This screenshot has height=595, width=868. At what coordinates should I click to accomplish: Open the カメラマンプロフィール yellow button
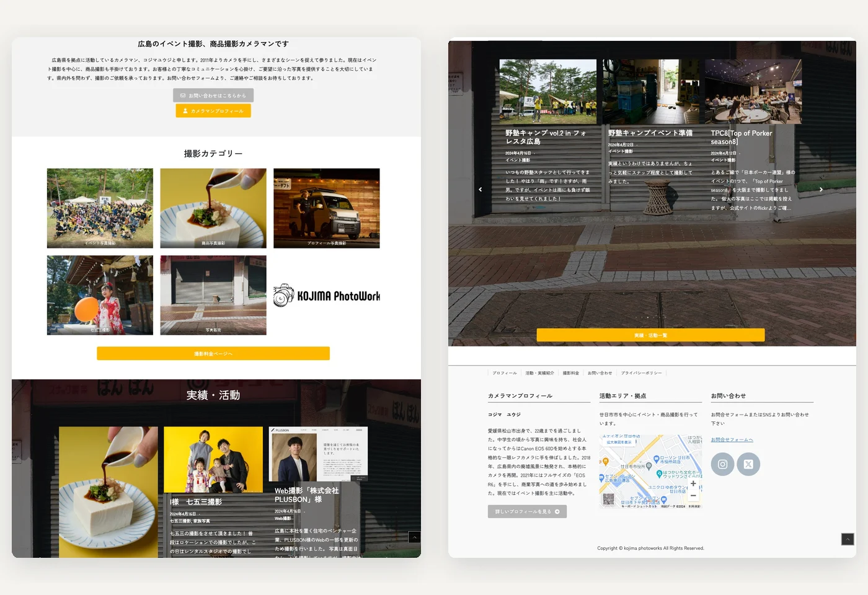[213, 111]
